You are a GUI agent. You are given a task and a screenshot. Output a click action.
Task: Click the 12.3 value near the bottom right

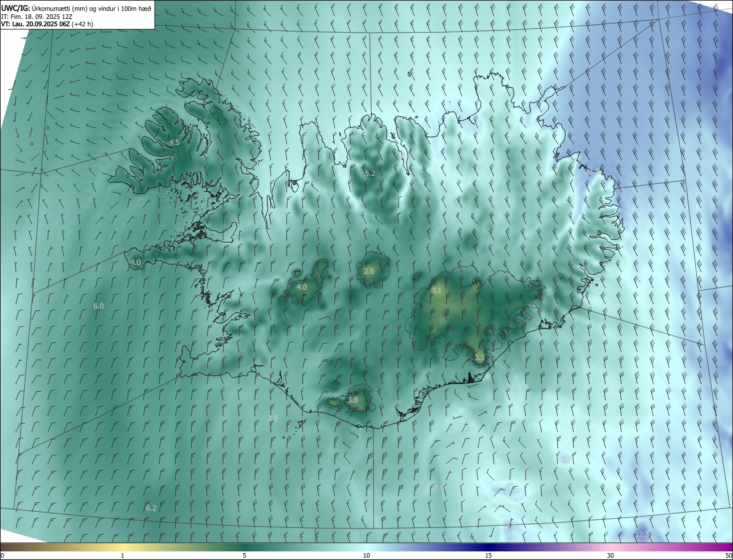(x=641, y=534)
